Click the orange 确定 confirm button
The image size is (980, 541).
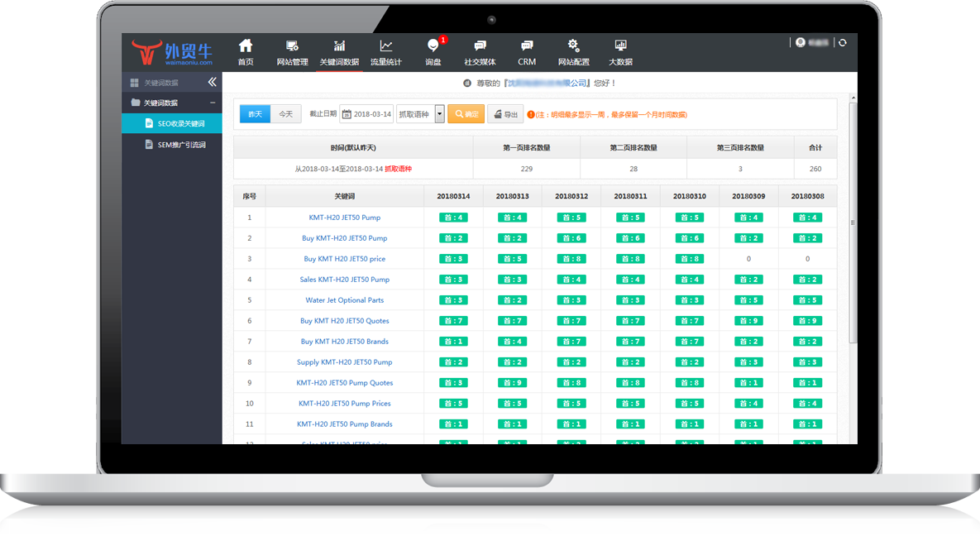pyautogui.click(x=466, y=114)
